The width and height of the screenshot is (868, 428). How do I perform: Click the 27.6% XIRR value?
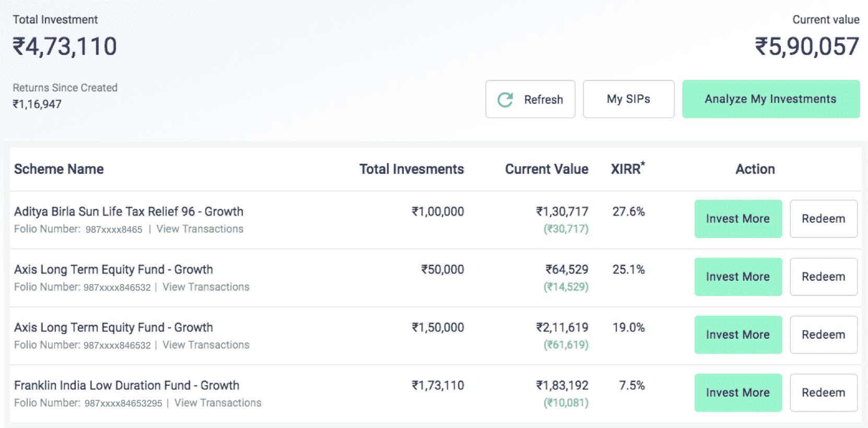628,211
